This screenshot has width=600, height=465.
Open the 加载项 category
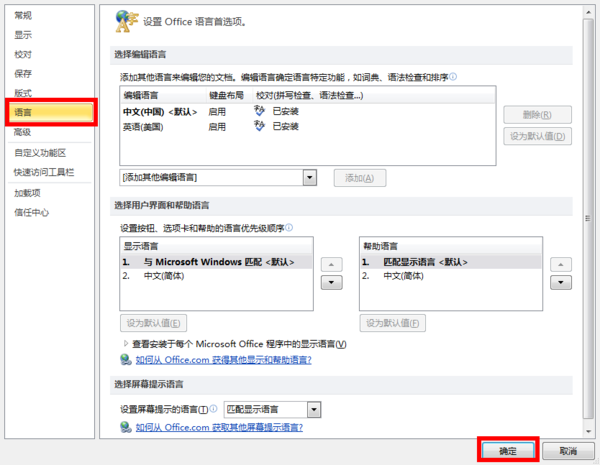27,193
